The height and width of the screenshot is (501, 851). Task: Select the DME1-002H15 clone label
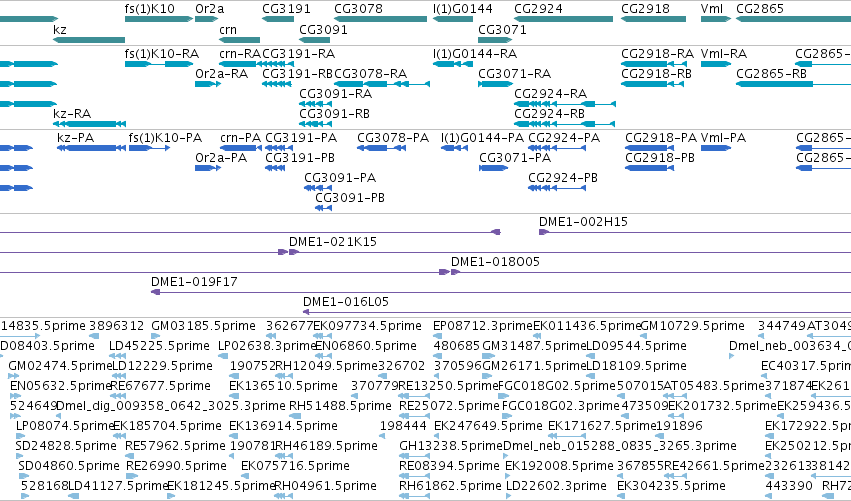click(x=583, y=222)
